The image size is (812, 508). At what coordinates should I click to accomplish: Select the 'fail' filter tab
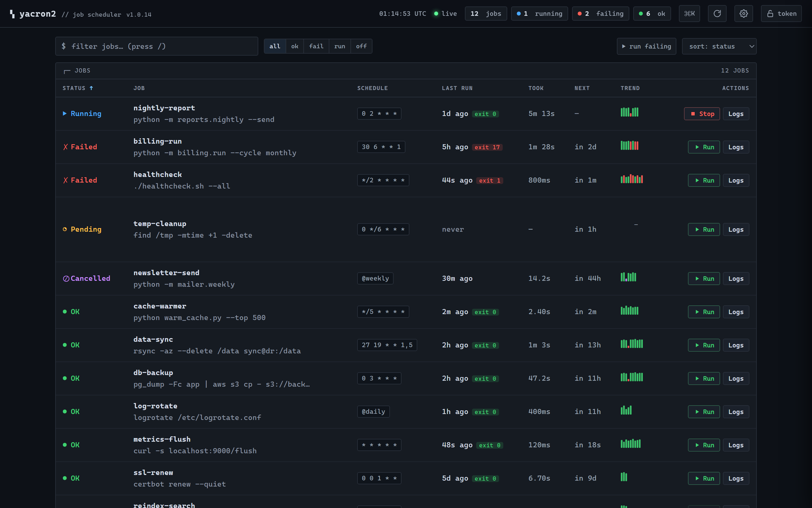(316, 46)
